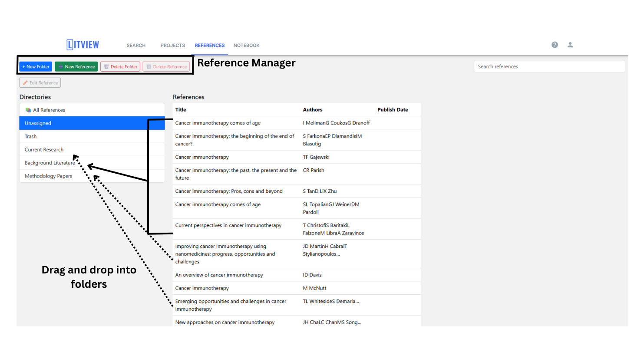Screen dimensions: 644x362
Task: Open the Projects tab
Action: pyautogui.click(x=173, y=45)
